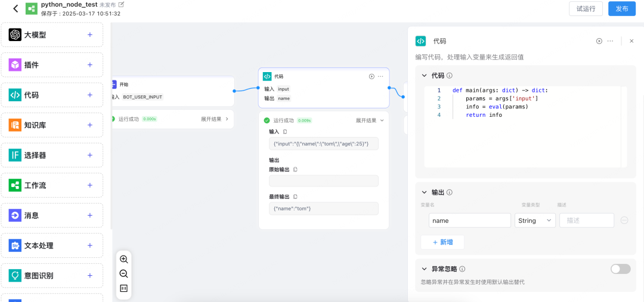Add a 工作流 node with plus

click(x=90, y=185)
